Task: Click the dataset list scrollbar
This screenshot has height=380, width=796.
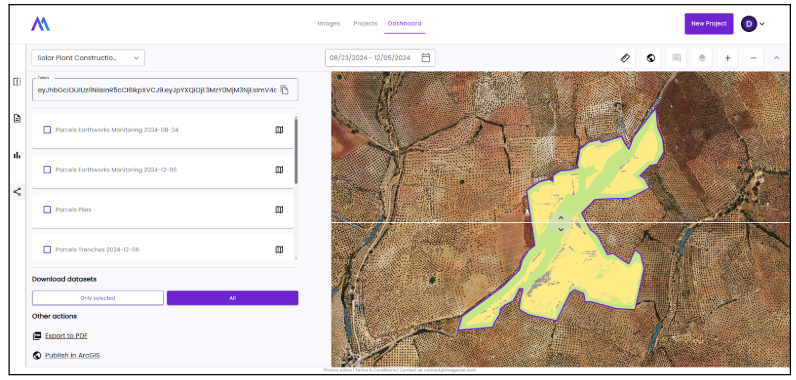Action: point(296,151)
